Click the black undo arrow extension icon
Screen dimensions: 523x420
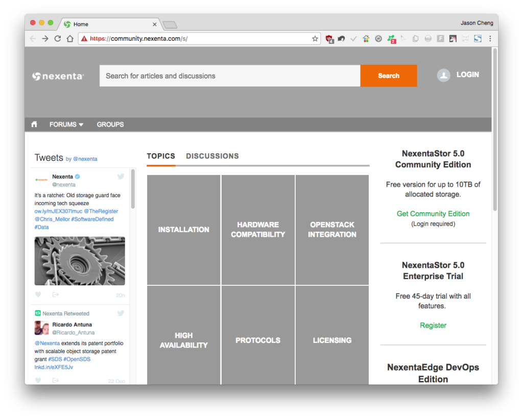click(x=341, y=39)
